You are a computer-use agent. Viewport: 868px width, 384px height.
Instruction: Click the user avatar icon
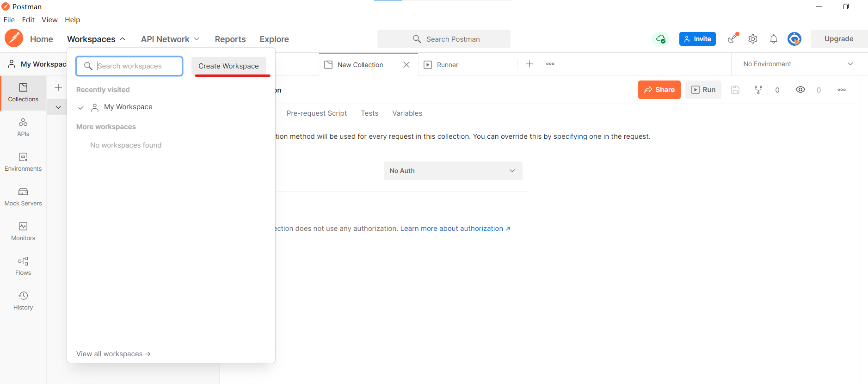tap(794, 39)
